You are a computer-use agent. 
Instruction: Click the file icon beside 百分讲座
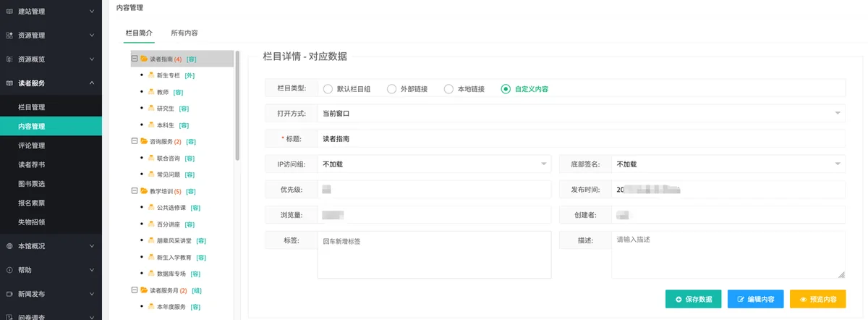[150, 224]
